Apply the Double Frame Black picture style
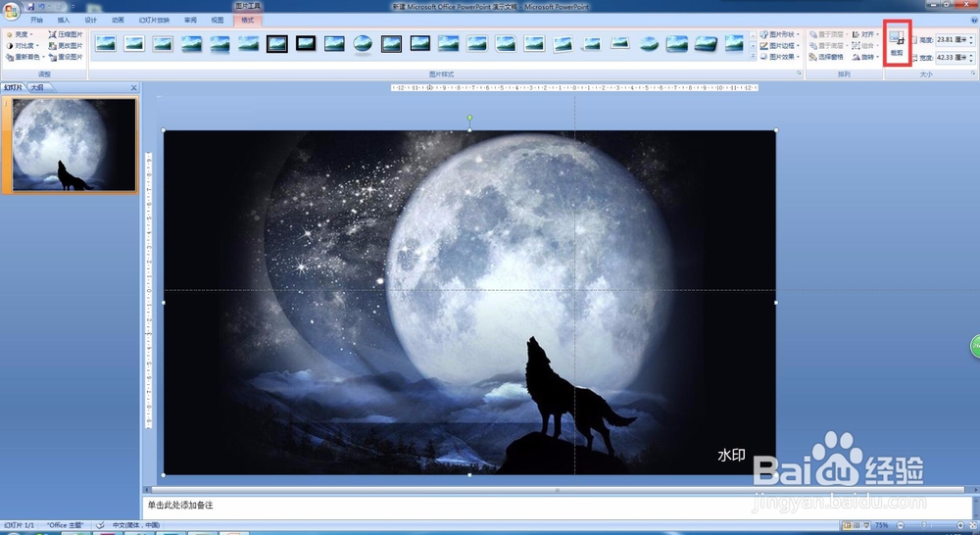This screenshot has height=535, width=980. click(x=277, y=43)
